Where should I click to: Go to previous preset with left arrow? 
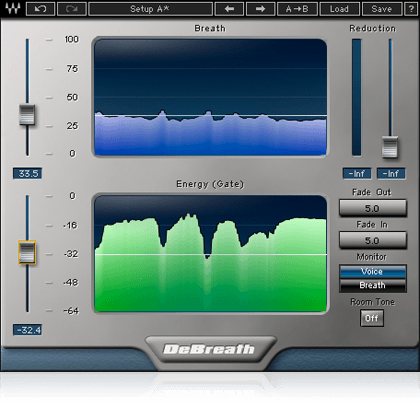pyautogui.click(x=229, y=9)
